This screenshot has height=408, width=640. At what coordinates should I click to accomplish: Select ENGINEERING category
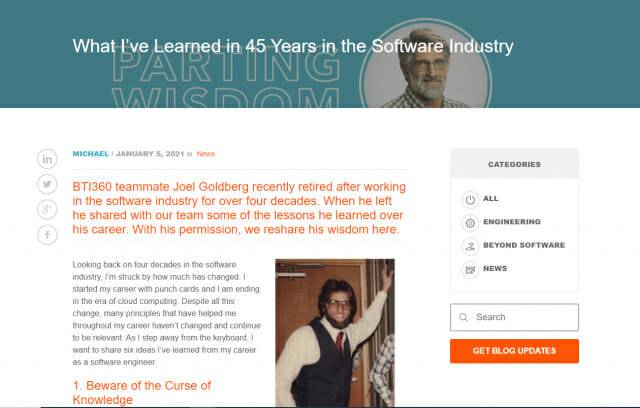512,222
